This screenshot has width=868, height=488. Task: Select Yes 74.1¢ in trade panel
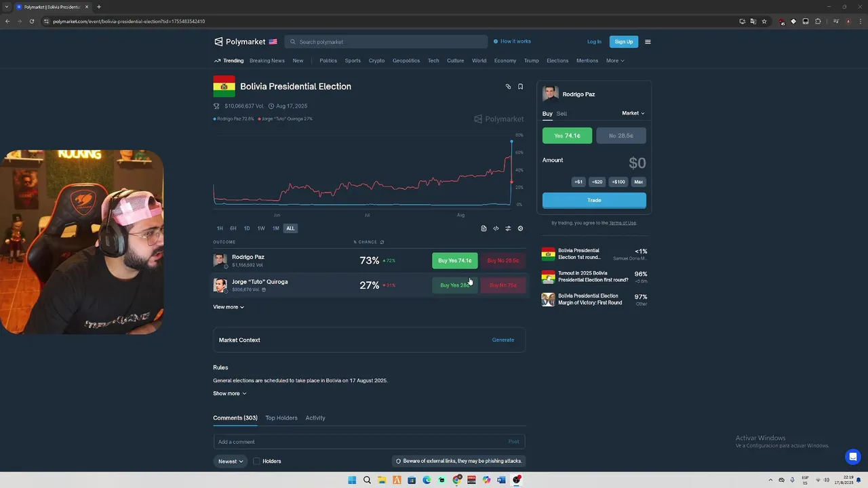[567, 136]
